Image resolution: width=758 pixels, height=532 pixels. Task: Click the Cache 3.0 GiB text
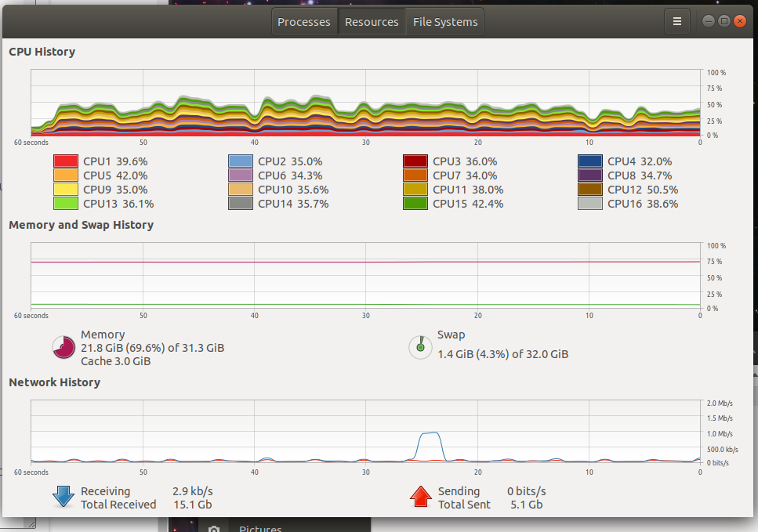pyautogui.click(x=115, y=361)
